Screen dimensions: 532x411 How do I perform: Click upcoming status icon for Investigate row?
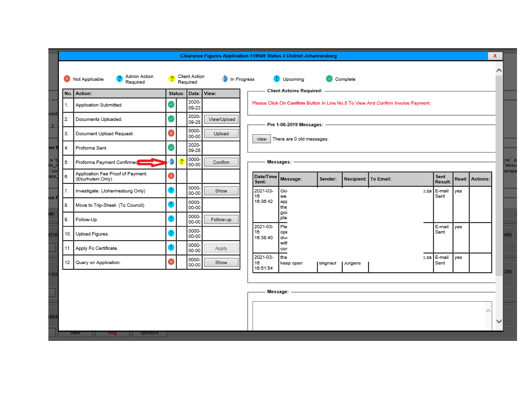171,190
